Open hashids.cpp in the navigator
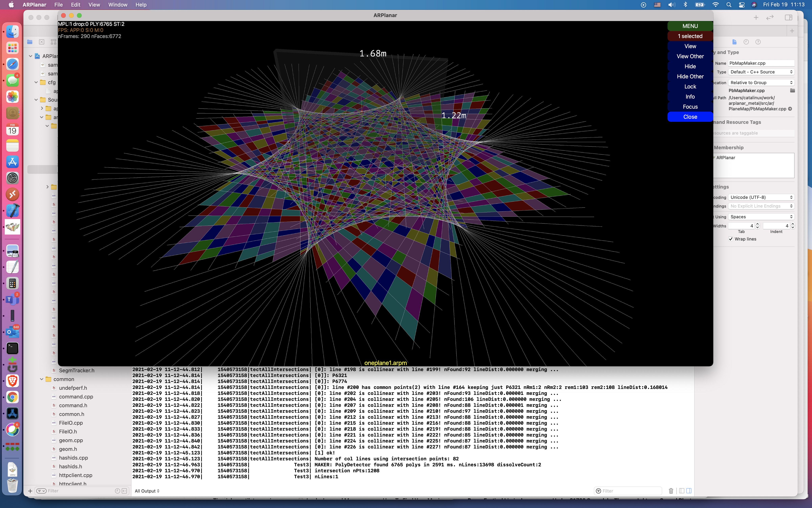Viewport: 812px width, 508px height. click(x=73, y=458)
